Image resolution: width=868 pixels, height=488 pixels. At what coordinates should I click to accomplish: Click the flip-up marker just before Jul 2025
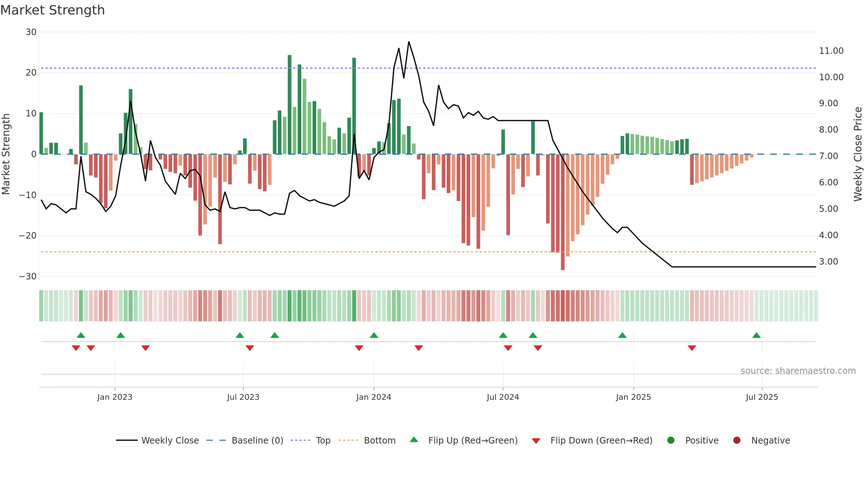[757, 335]
